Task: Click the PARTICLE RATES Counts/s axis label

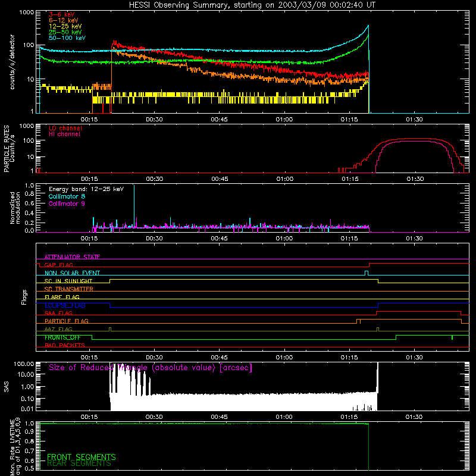Action: [10, 149]
